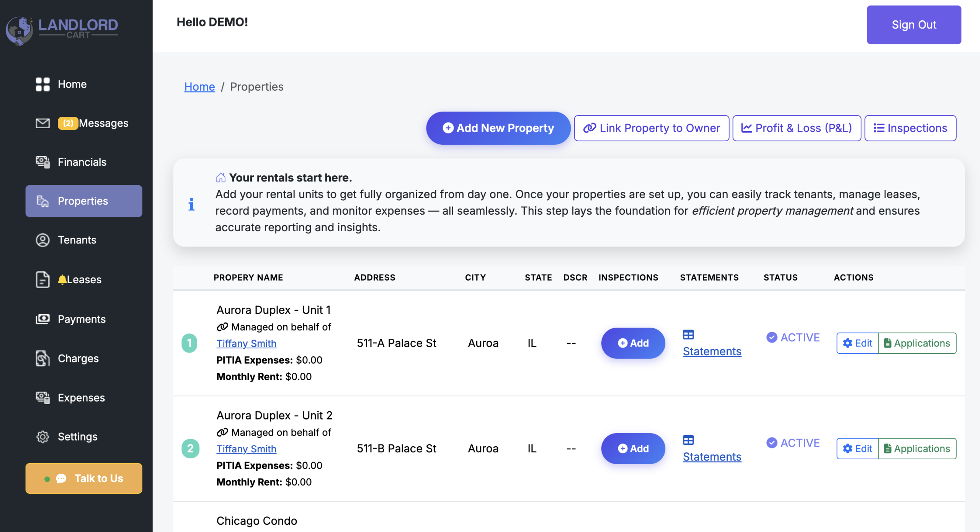Add inspection for Aurora Duplex Unit 1
This screenshot has height=532, width=980.
(633, 343)
